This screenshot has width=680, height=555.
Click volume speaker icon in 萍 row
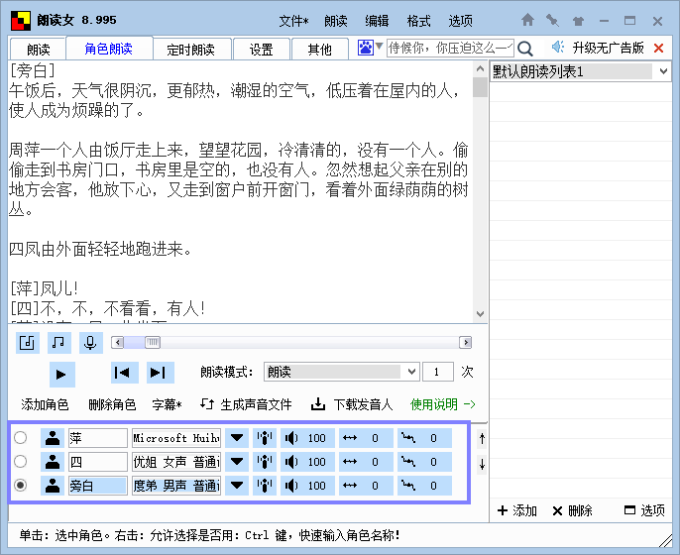pos(291,438)
